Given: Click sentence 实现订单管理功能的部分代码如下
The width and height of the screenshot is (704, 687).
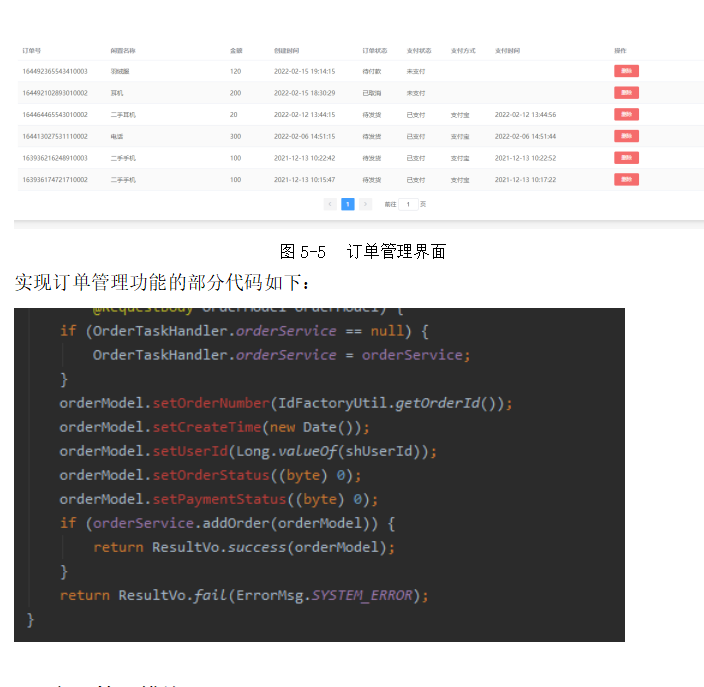Looking at the screenshot, I should 162,282.
